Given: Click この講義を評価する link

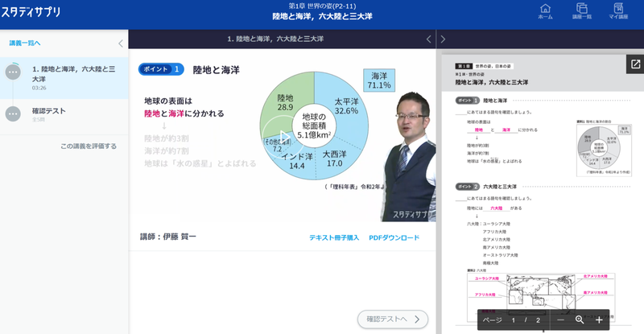Looking at the screenshot, I should [89, 146].
